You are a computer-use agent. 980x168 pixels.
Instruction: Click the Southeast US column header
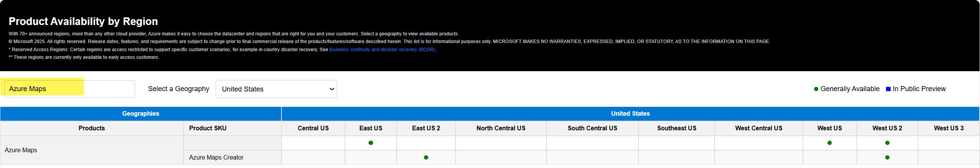[677, 128]
